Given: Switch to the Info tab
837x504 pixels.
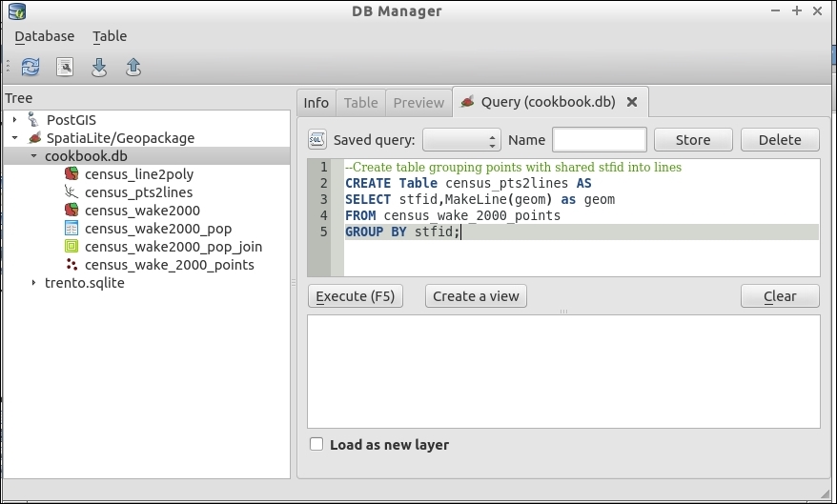Looking at the screenshot, I should click(x=316, y=103).
